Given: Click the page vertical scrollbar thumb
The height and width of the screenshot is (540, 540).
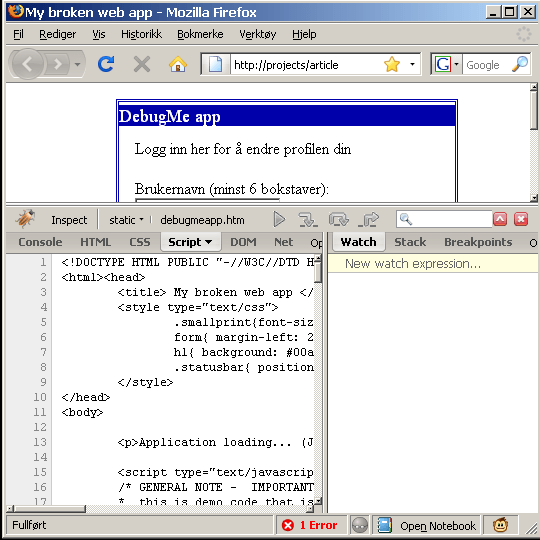Looking at the screenshot, I should [534, 110].
